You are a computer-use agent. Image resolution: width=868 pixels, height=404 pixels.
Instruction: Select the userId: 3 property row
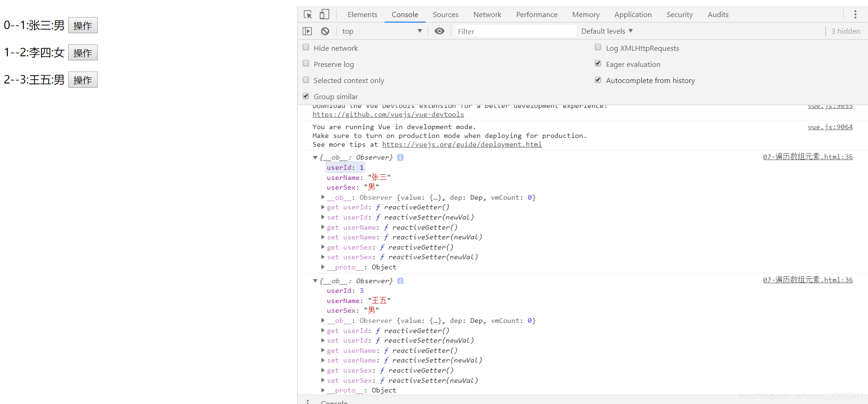pyautogui.click(x=345, y=291)
